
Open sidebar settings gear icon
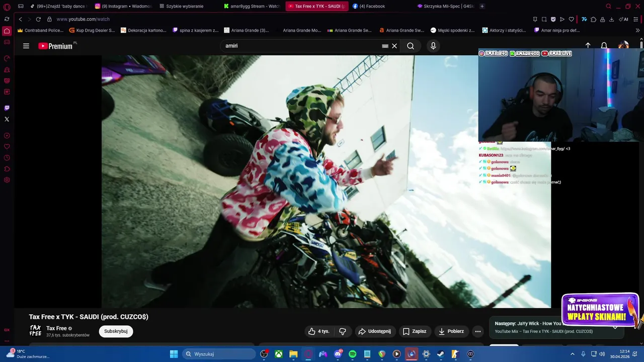(x=7, y=180)
